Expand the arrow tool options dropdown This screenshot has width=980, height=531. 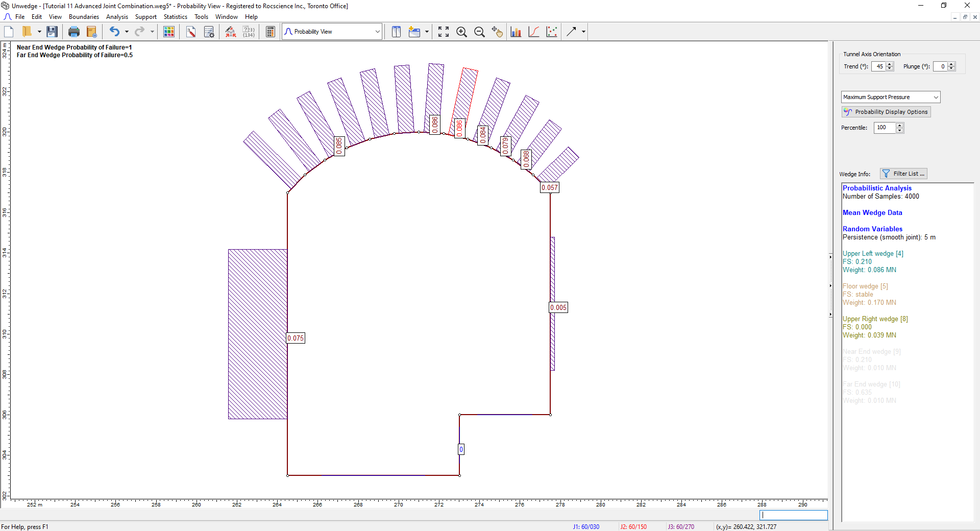(583, 32)
